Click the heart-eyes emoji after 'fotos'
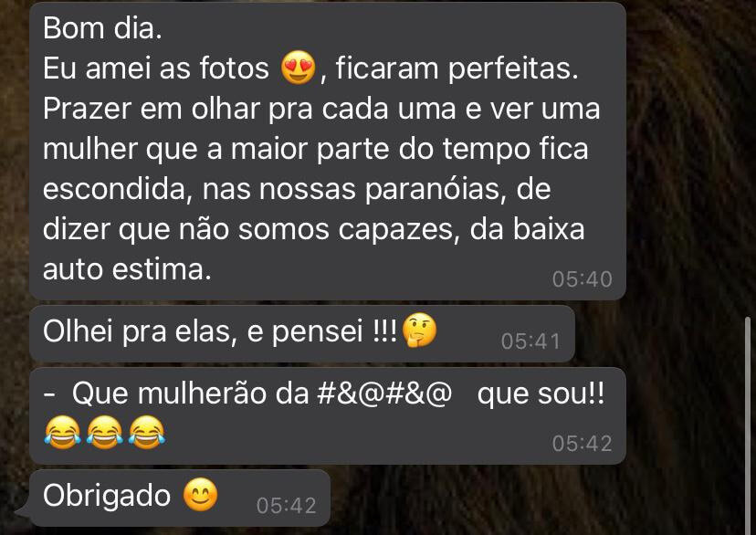This screenshot has height=535, width=756. point(299,68)
